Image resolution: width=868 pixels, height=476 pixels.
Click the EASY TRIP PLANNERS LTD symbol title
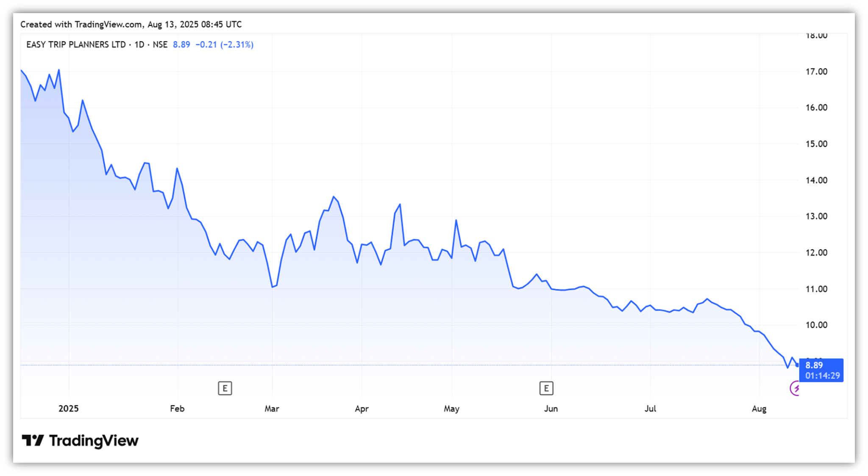(76, 44)
